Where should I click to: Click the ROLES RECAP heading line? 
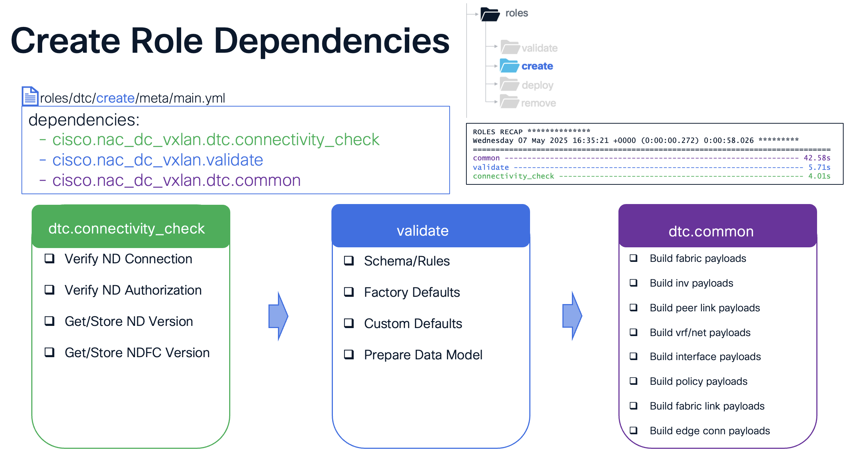point(531,131)
